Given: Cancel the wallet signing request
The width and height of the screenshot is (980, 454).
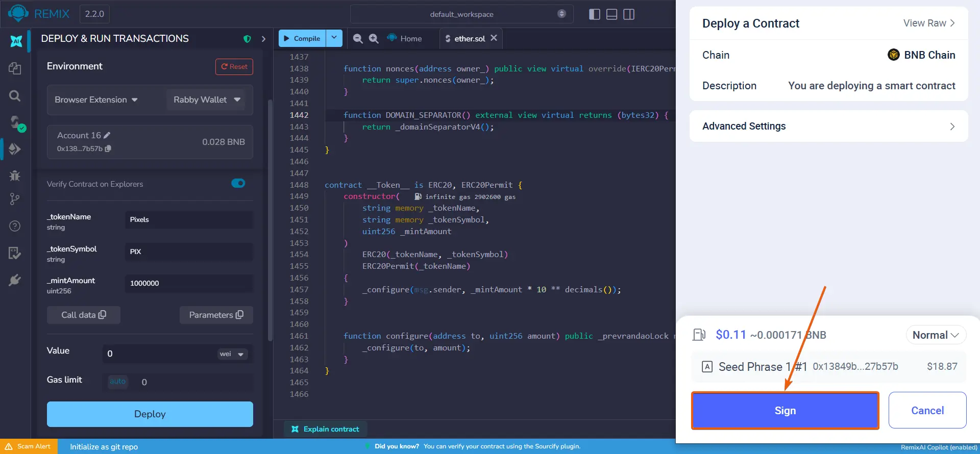Looking at the screenshot, I should point(927,411).
